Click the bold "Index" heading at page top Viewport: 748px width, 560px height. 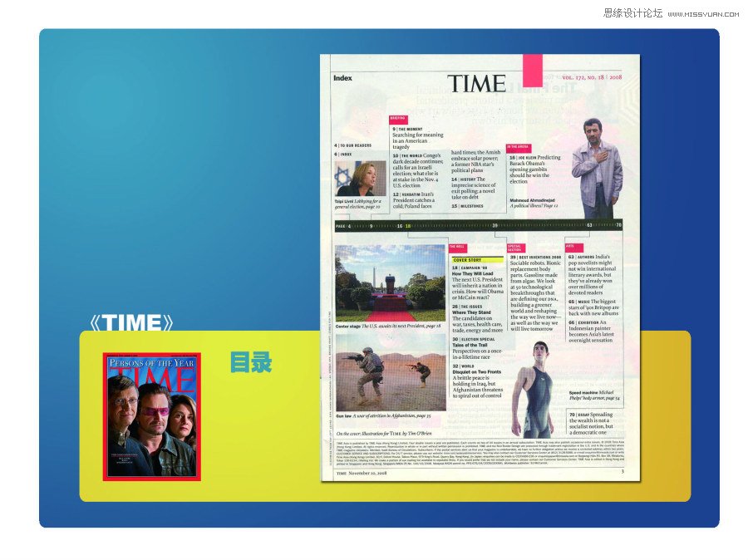[342, 78]
